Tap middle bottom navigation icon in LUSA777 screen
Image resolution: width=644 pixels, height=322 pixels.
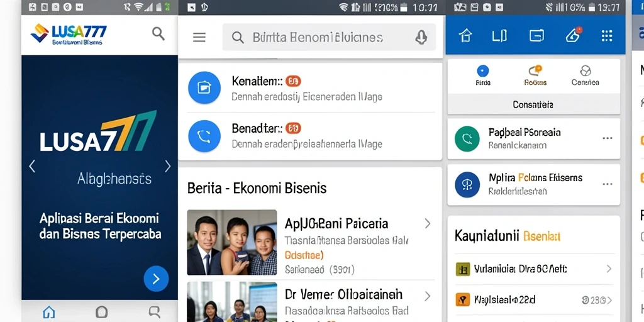(101, 312)
